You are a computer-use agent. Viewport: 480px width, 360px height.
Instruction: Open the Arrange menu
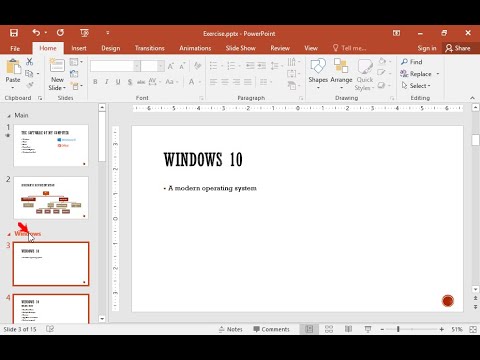[341, 74]
